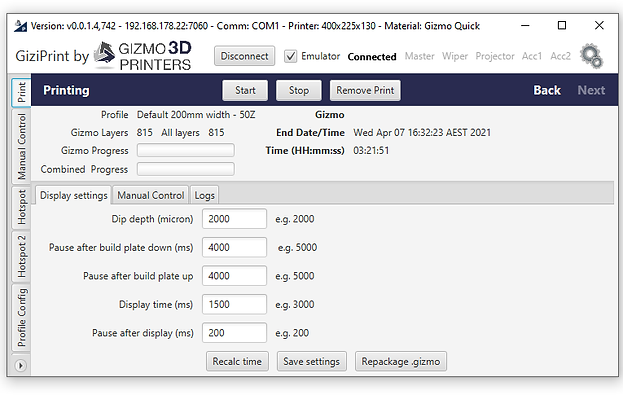This screenshot has height=395, width=623.
Task: Click the time value 03:21:51
Action: click(x=371, y=151)
